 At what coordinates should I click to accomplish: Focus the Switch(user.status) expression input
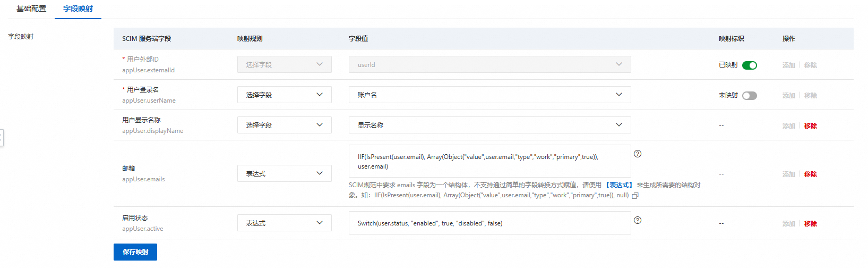click(x=490, y=223)
